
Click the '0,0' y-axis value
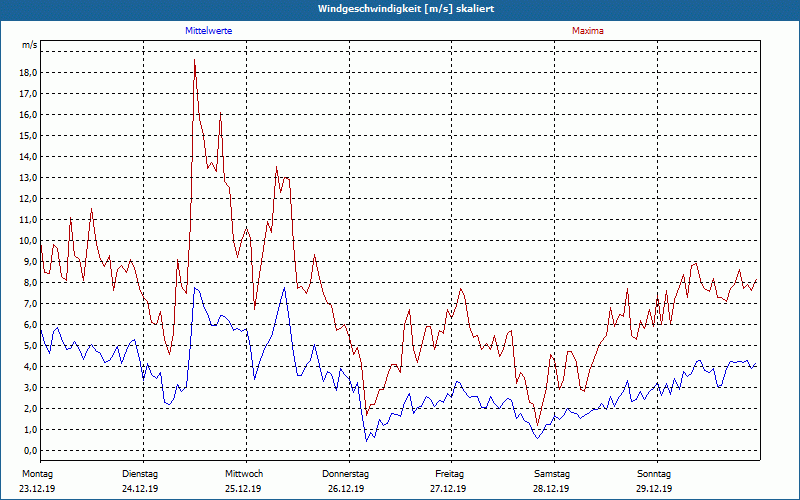30,451
